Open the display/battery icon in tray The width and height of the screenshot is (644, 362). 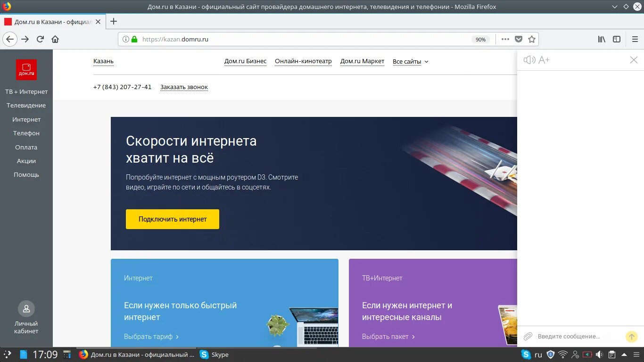[587, 354]
